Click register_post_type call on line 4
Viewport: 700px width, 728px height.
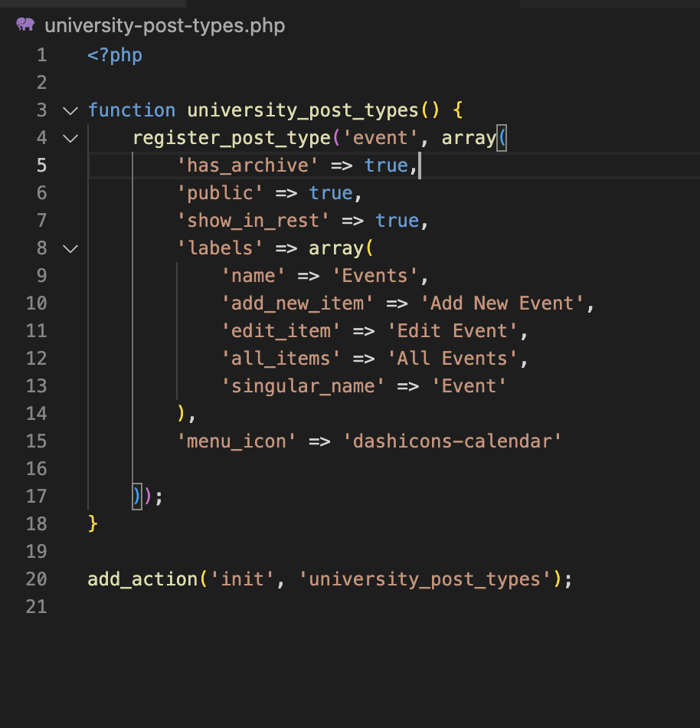231,139
